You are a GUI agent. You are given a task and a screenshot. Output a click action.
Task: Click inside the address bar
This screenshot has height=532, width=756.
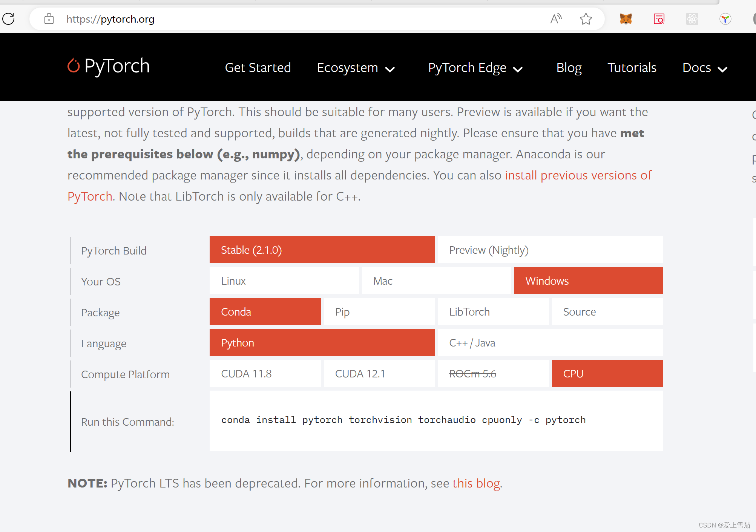pos(264,19)
